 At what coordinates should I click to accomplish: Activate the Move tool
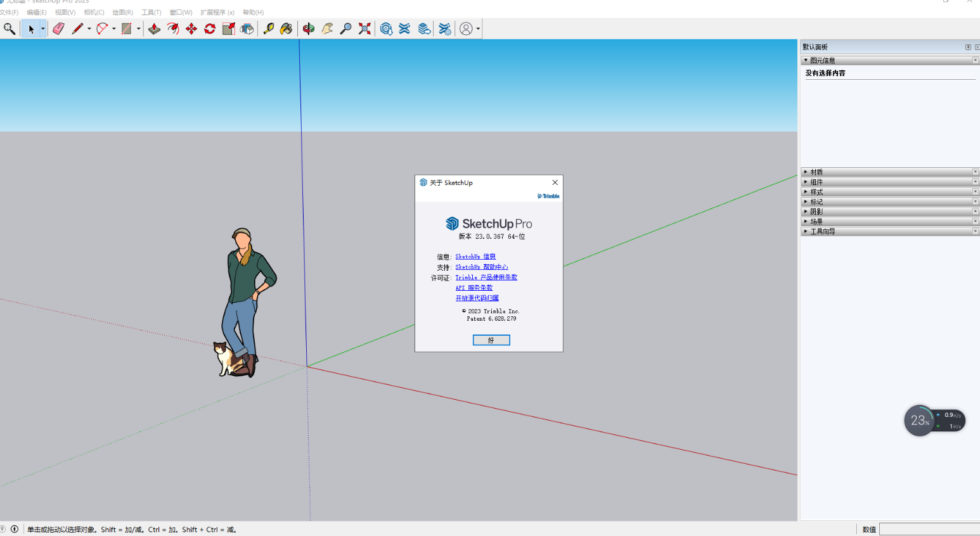coord(191,29)
